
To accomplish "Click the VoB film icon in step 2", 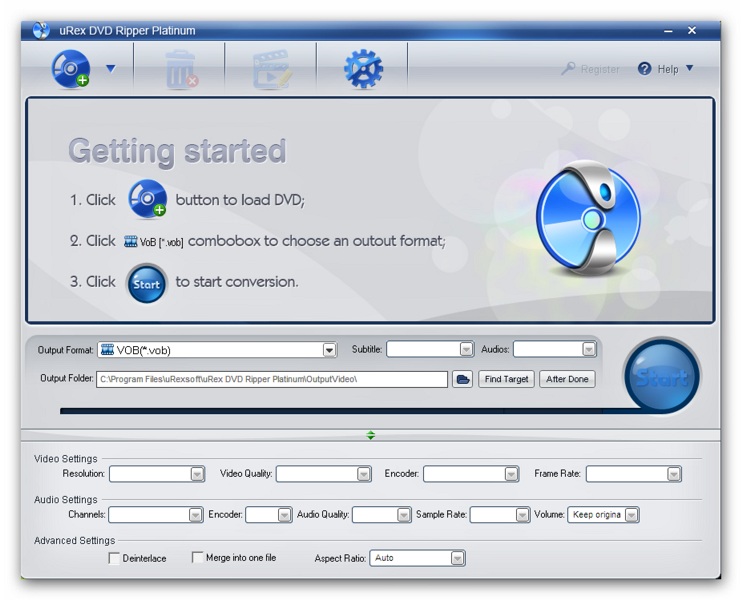I will point(130,241).
